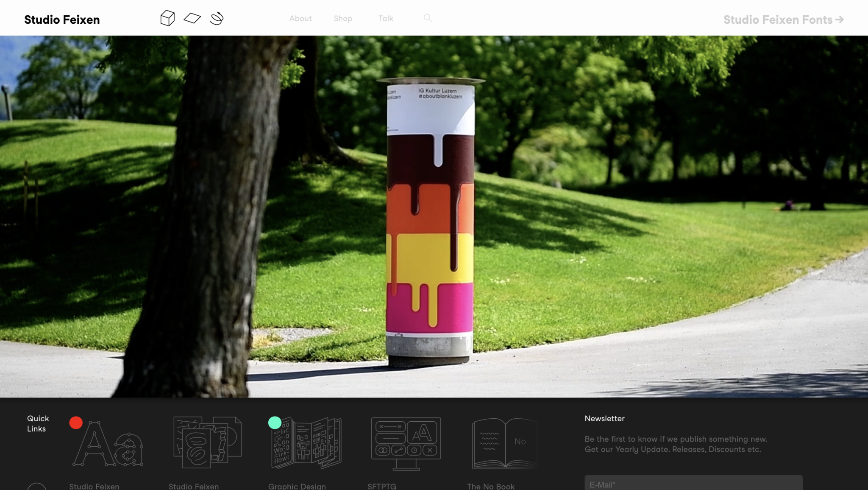Image resolution: width=868 pixels, height=490 pixels.
Task: Click the posters illustration for Studio Feixen
Action: click(208, 442)
